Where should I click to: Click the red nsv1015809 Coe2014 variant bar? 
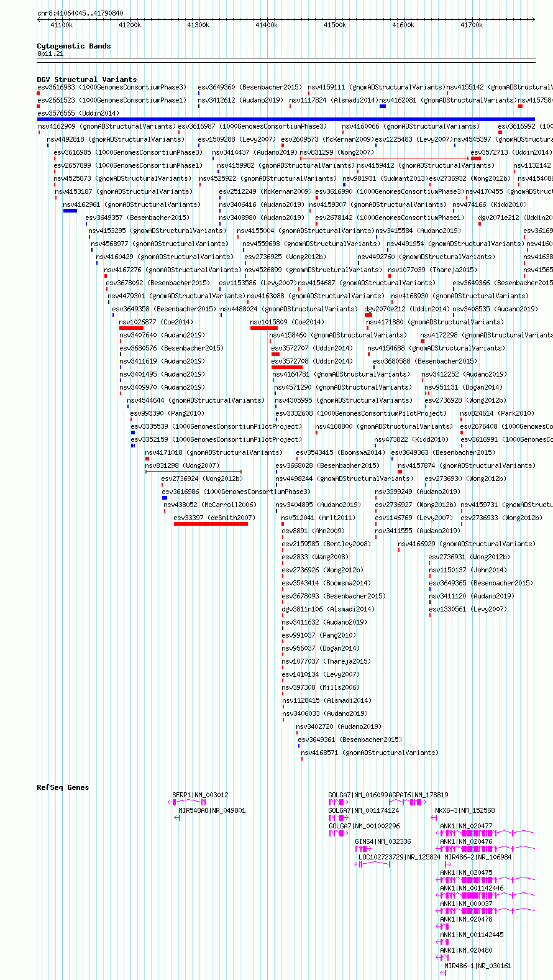point(264,328)
